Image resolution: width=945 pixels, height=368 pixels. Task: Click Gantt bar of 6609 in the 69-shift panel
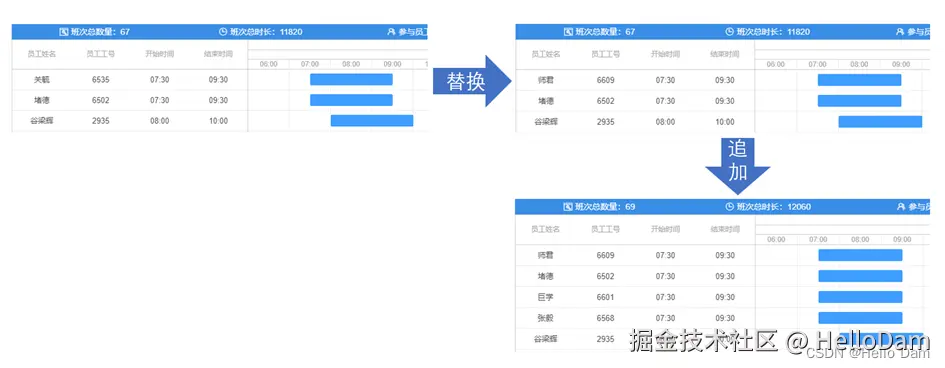[860, 255]
